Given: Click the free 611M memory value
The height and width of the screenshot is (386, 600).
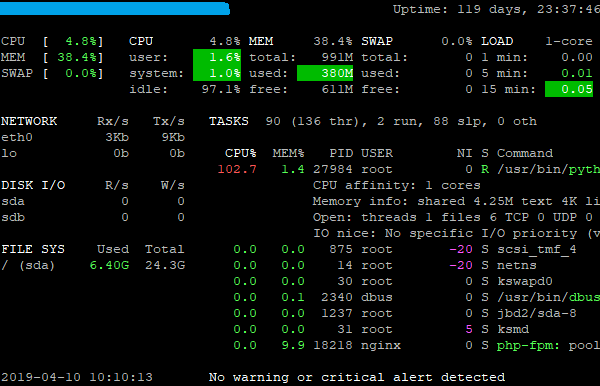Looking at the screenshot, I should 337,90.
